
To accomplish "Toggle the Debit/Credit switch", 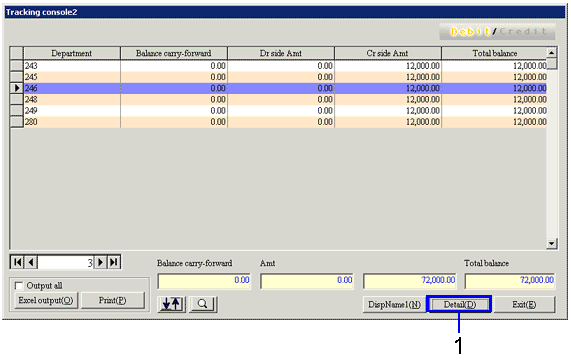I will [x=497, y=32].
